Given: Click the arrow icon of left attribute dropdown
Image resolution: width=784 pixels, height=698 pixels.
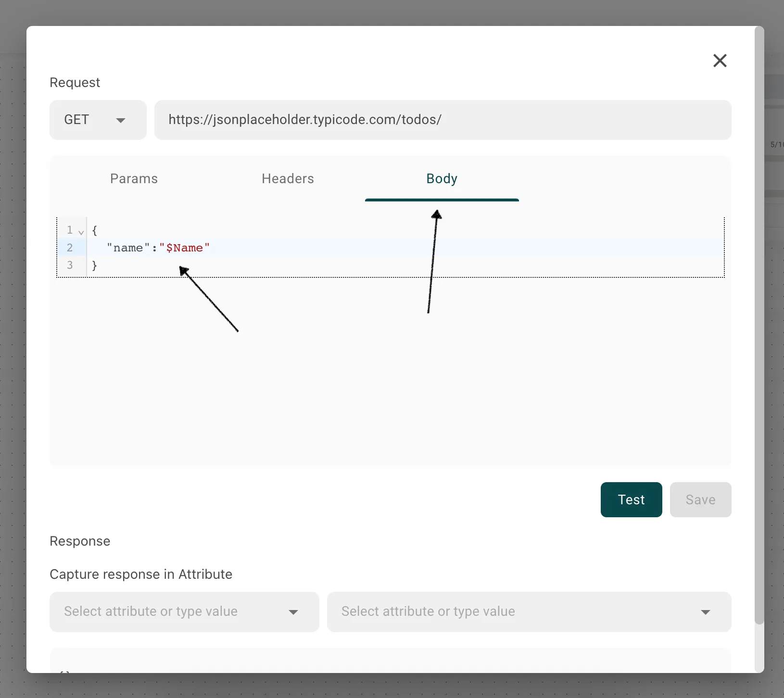Looking at the screenshot, I should click(293, 612).
